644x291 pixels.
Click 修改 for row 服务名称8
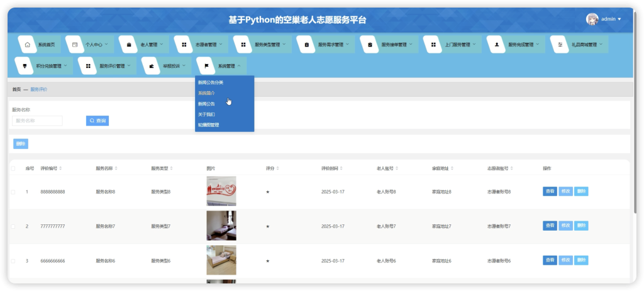tap(565, 191)
